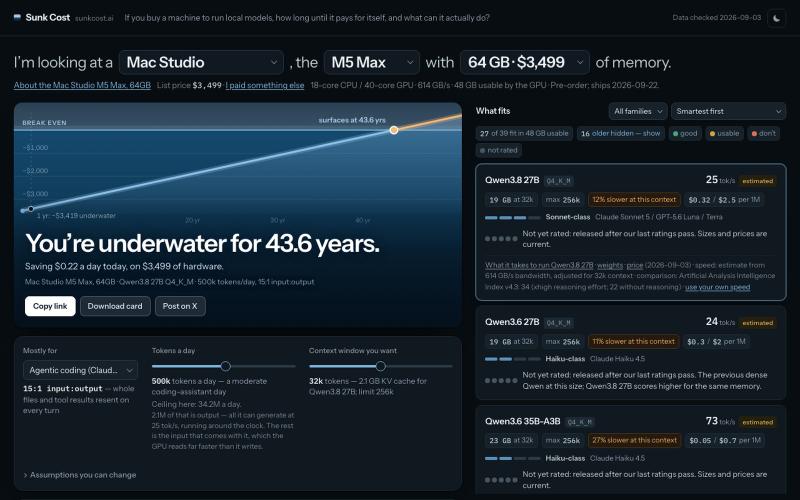Viewport: 800px width, 500px height.
Task: Click the estimated badge on Qwen3.6 35B-A3B
Action: coord(757,422)
